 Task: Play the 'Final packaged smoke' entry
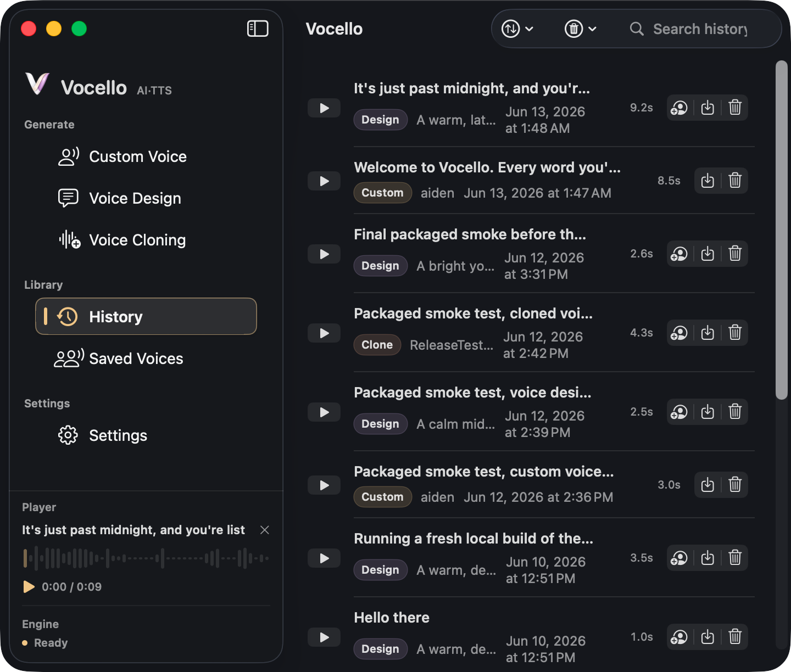click(324, 254)
